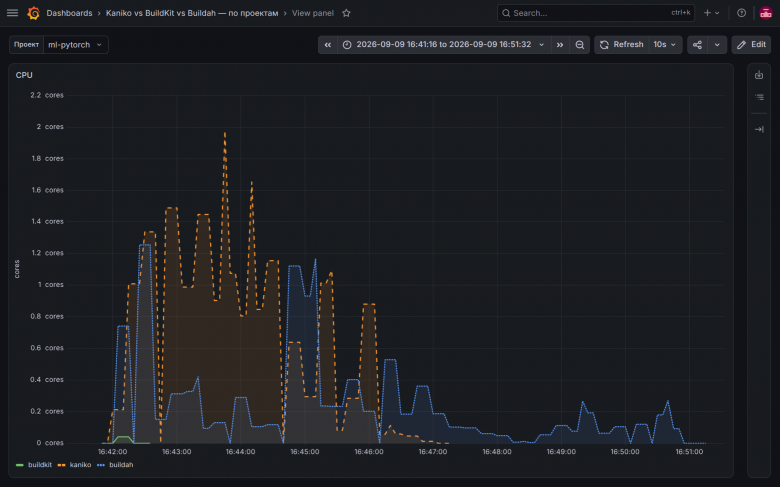Click the dock sidebar arrow icon
The width and height of the screenshot is (780, 487).
click(759, 129)
